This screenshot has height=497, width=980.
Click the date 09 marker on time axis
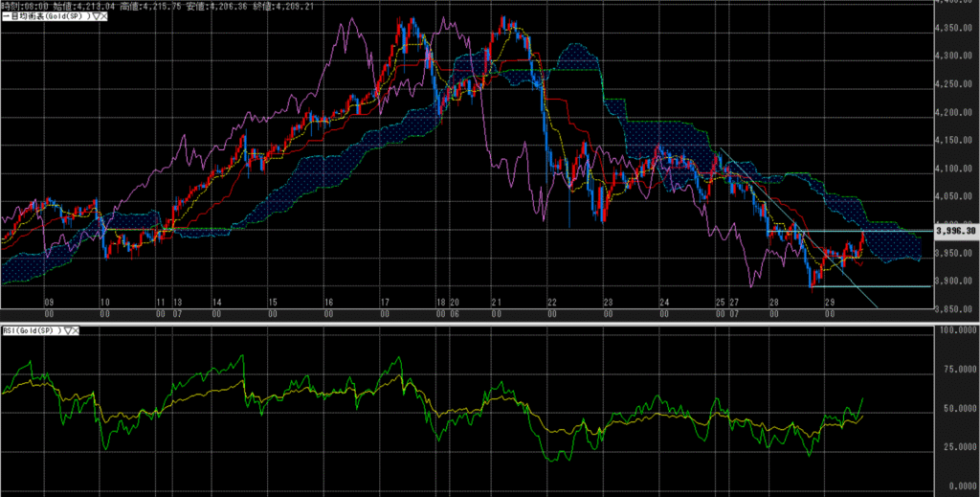[49, 302]
